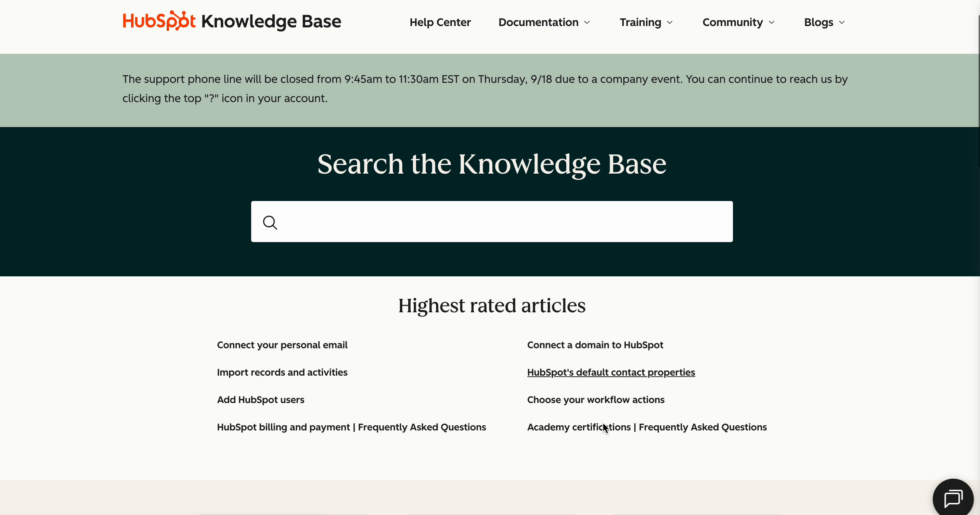Screen dimensions: 980x515
Task: Expand the Training dropdown chevron
Action: point(670,23)
